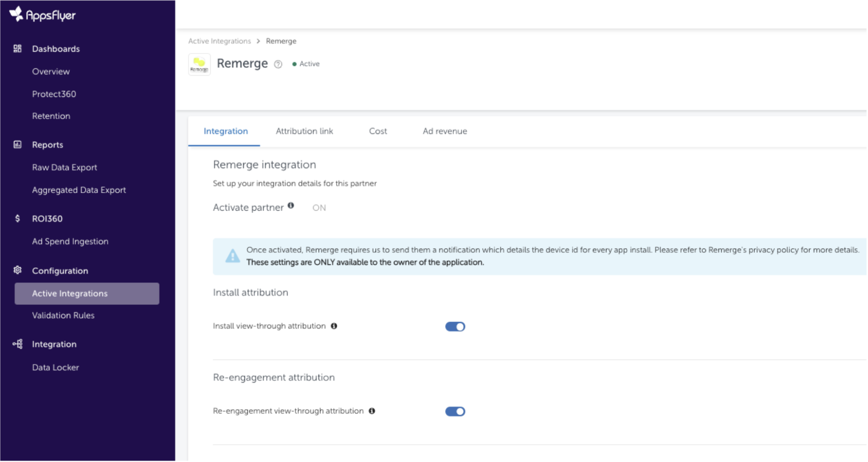Click info icon beside Re-engagement view-through attribution

372,411
